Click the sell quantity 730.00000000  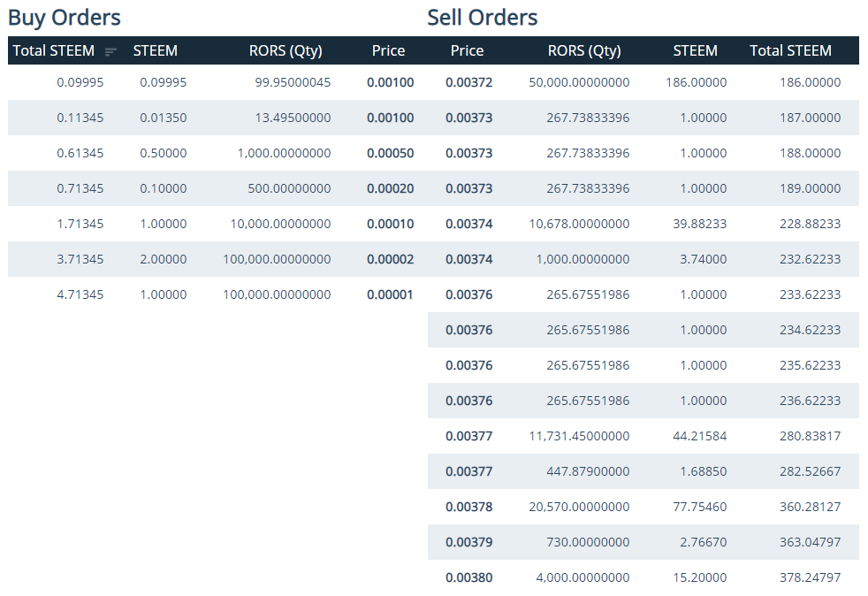pyautogui.click(x=588, y=542)
